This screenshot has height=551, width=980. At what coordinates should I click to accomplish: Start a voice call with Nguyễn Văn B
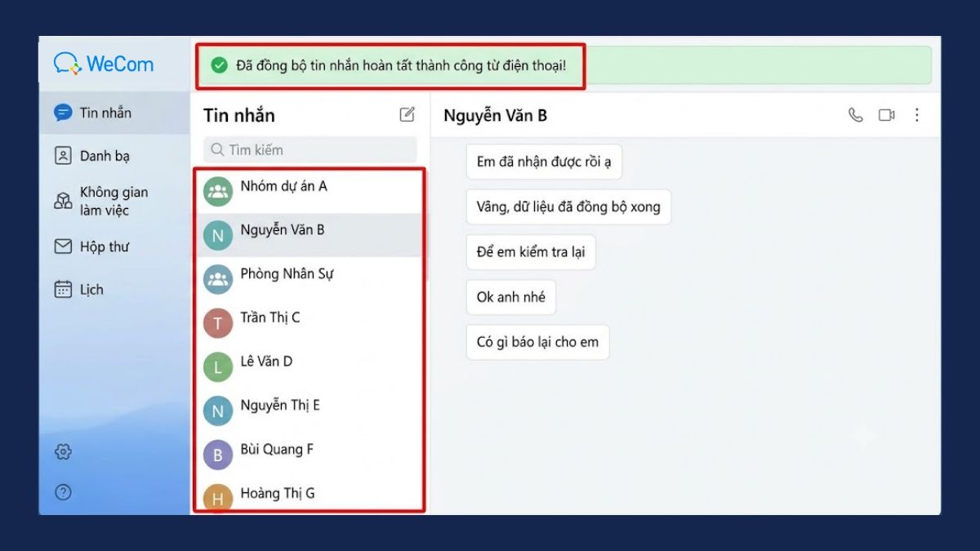[855, 115]
